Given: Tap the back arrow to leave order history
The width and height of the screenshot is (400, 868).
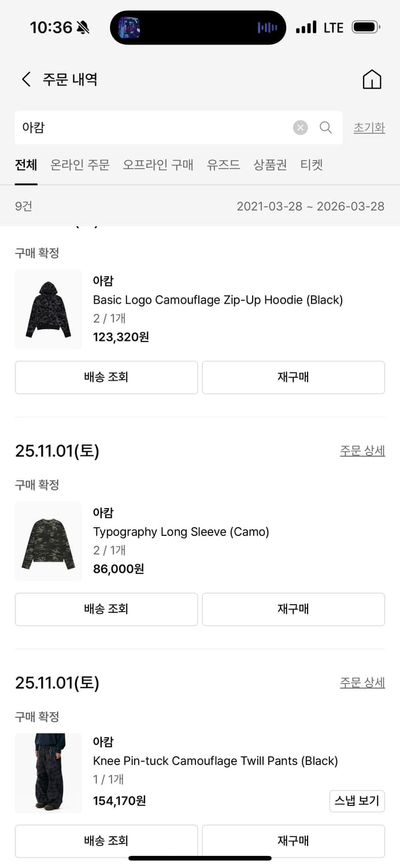Looking at the screenshot, I should point(25,79).
